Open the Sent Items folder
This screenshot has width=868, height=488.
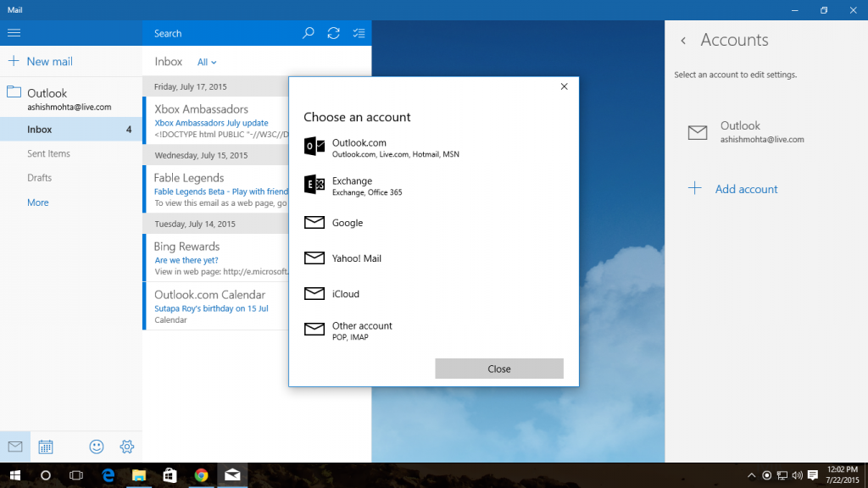(x=48, y=153)
